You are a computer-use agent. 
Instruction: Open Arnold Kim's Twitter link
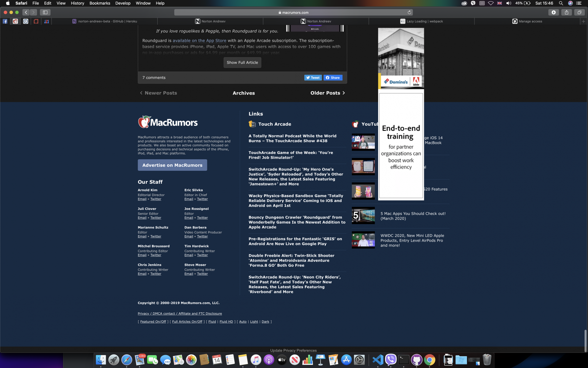point(156,199)
